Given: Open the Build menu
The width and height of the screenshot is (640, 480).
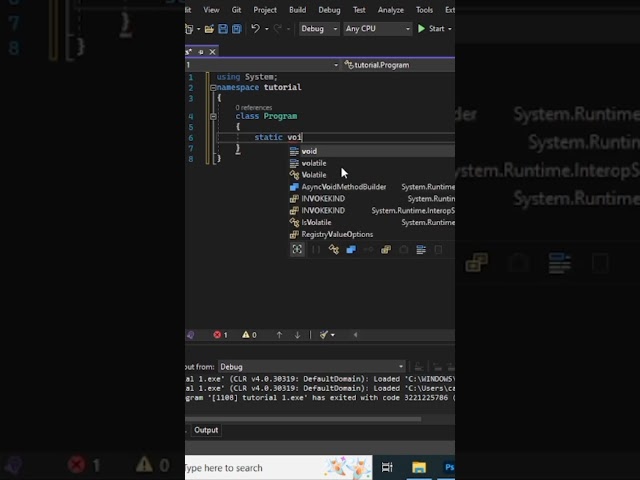Looking at the screenshot, I should [298, 10].
